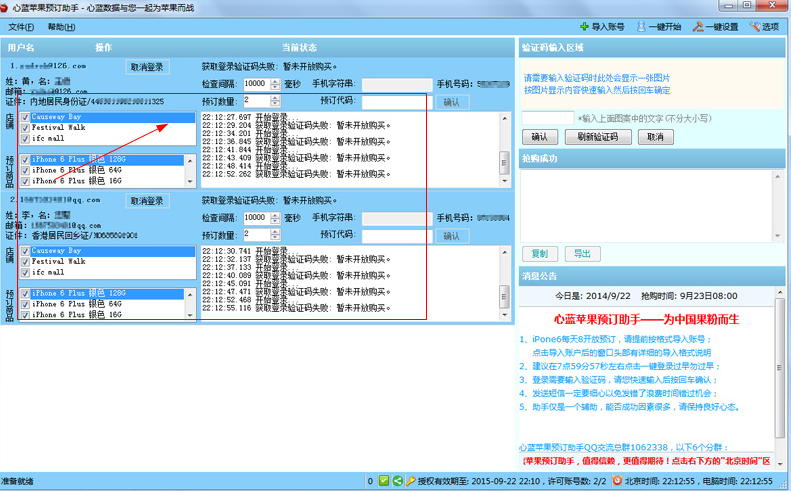791x491 pixels.
Task: Click 预订代码 field for account 1
Action: (x=397, y=102)
